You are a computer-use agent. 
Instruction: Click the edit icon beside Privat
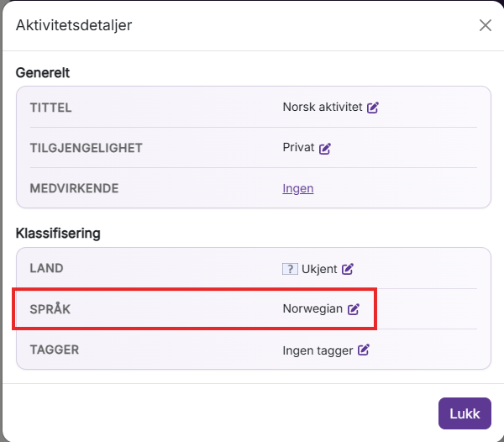click(324, 148)
